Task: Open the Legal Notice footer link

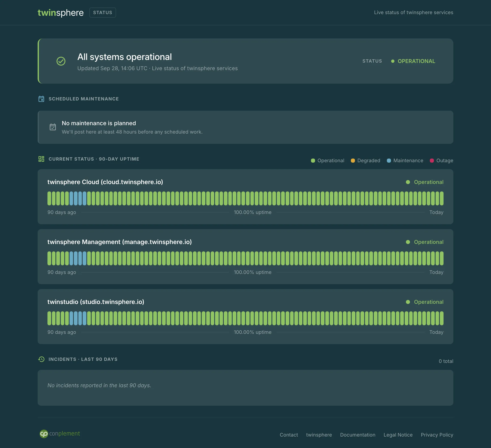Action: click(x=398, y=435)
